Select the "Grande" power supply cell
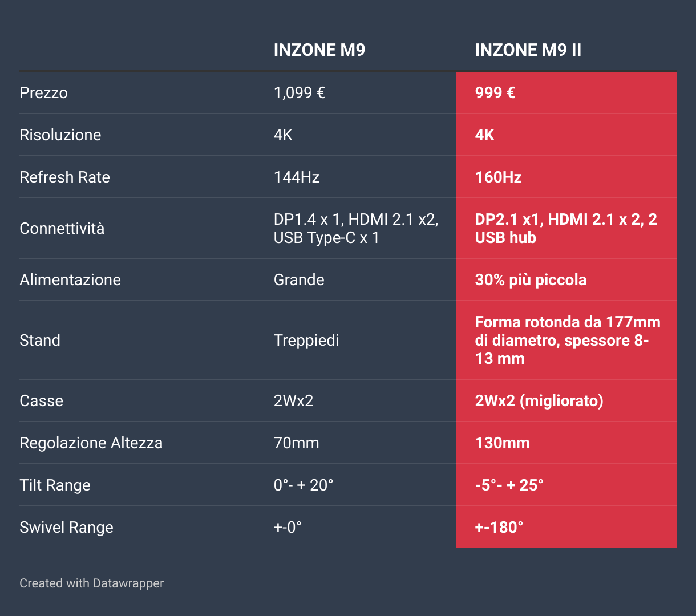696x616 pixels. click(299, 279)
